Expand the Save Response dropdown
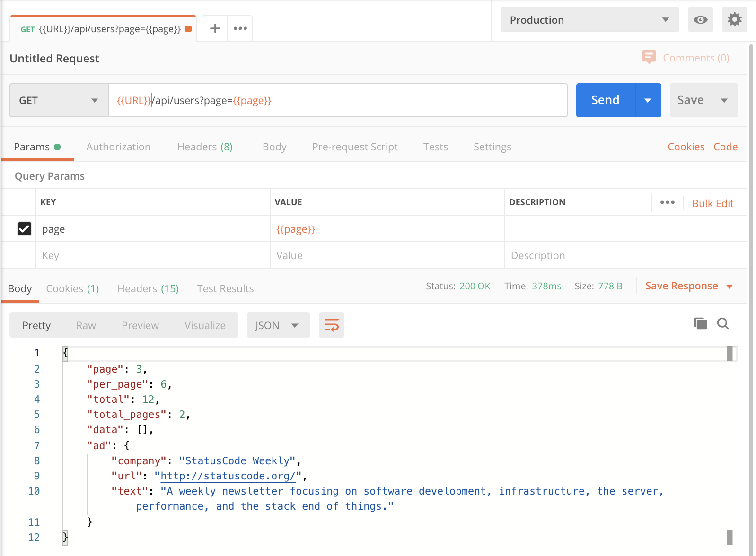Screen dimensions: 756x556 tap(730, 287)
